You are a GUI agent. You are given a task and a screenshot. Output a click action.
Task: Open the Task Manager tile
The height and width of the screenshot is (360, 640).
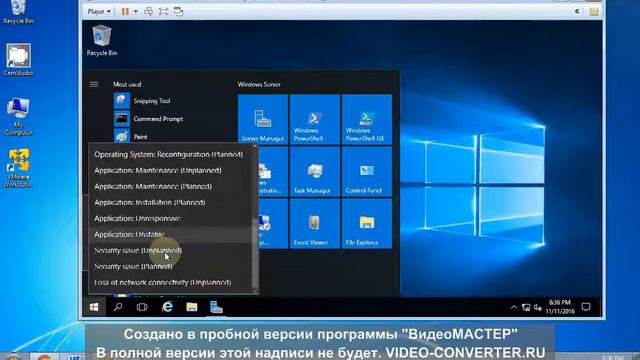[314, 171]
